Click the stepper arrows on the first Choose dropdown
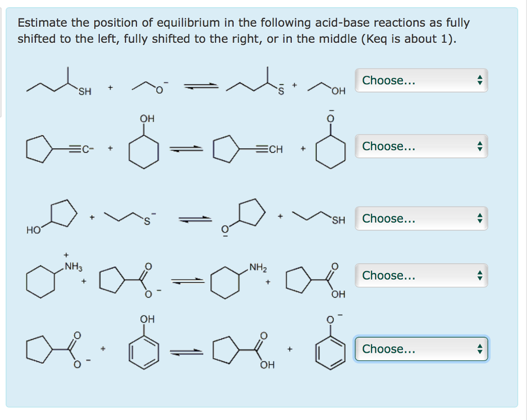The image size is (527, 420). point(479,80)
